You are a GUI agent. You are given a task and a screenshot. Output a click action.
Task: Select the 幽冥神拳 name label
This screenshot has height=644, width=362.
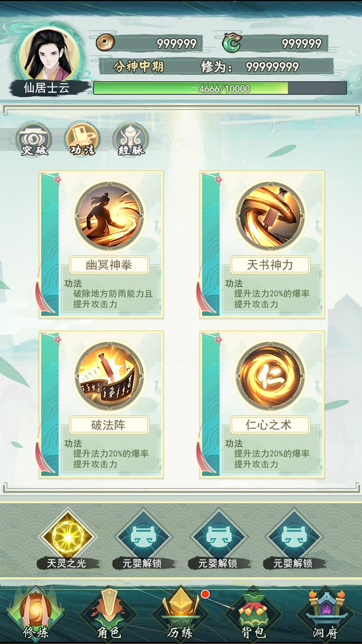109,265
